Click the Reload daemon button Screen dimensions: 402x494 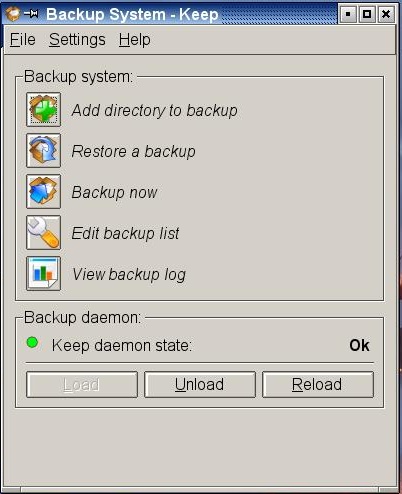click(318, 385)
